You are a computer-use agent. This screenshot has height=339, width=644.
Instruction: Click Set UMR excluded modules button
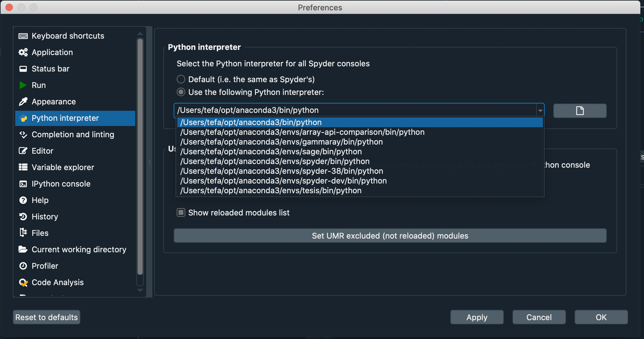point(390,236)
